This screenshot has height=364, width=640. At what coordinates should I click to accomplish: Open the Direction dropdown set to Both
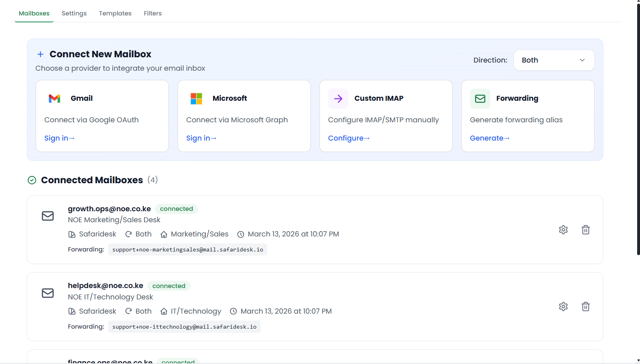point(554,60)
